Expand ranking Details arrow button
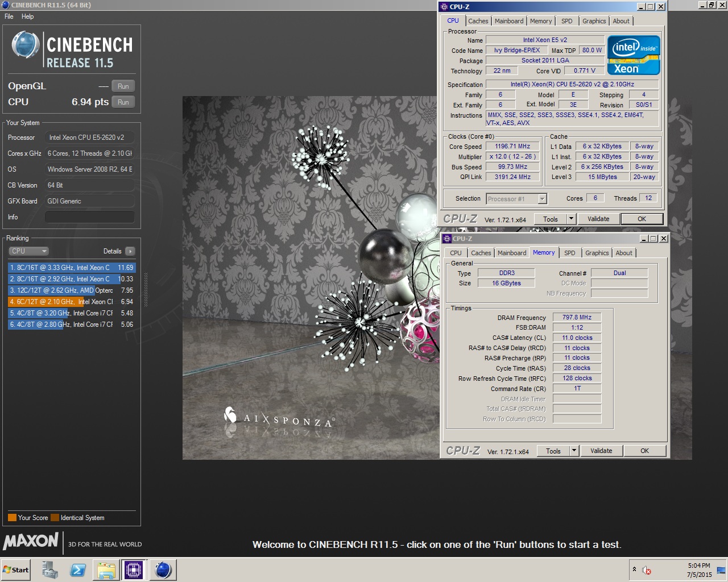Viewport: 728px width, 582px height. point(130,251)
